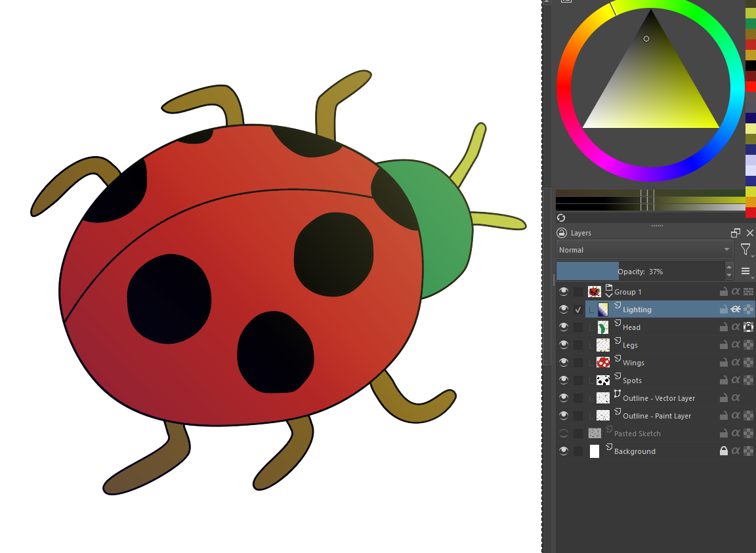Float the Layers docker panel
The width and height of the screenshot is (756, 553).
coord(735,233)
